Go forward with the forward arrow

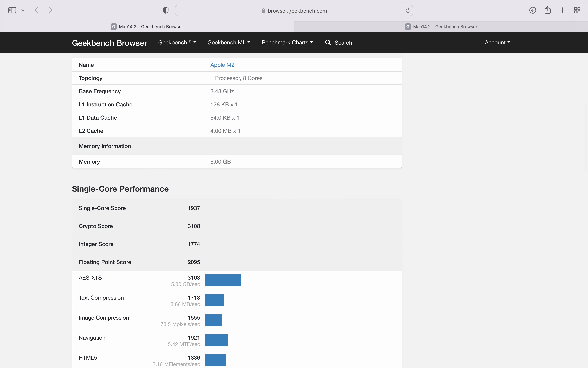[50, 10]
